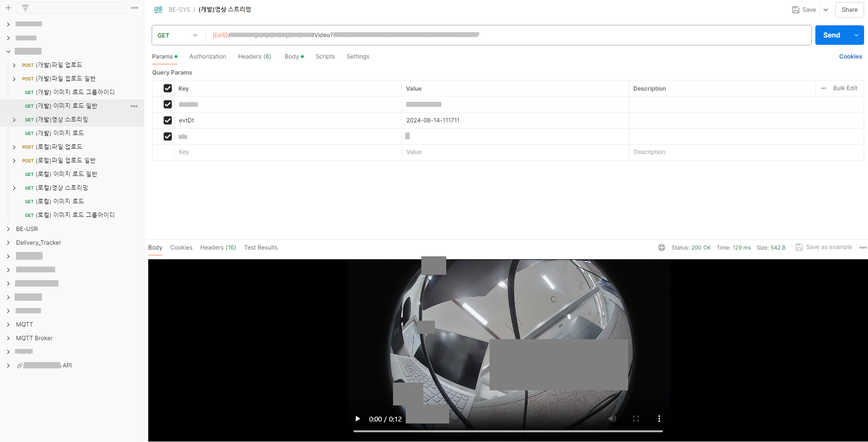Click the HTTP request icon near BE-SYS
Screen dimensions: 868x442
pyautogui.click(x=158, y=10)
